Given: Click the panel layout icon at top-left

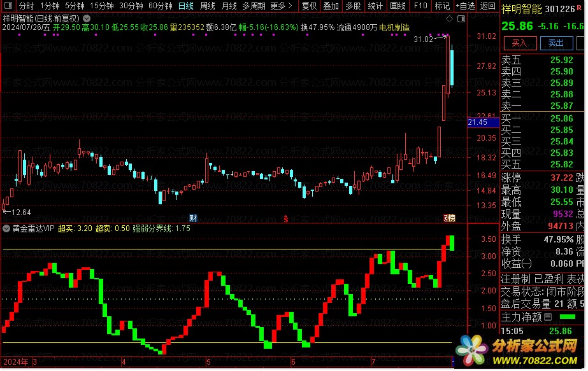Looking at the screenshot, I should 8,6.
